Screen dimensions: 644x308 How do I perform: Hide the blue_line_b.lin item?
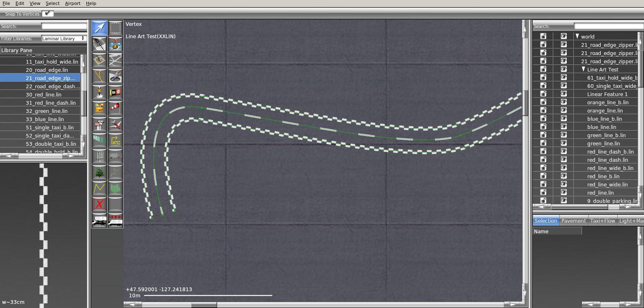563,119
